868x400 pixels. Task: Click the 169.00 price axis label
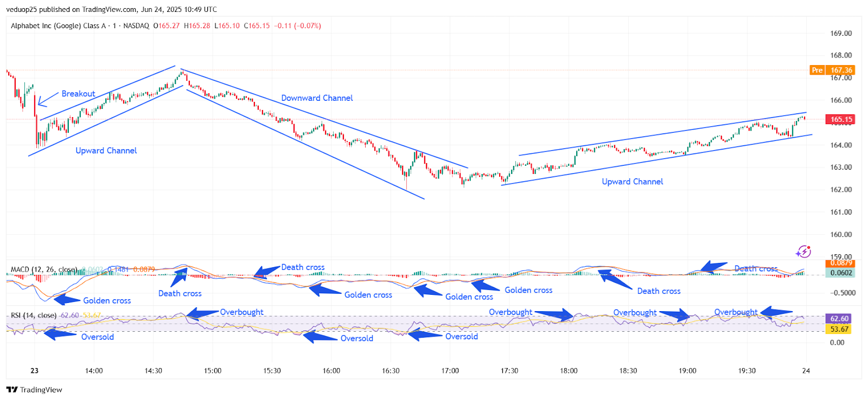pos(841,33)
